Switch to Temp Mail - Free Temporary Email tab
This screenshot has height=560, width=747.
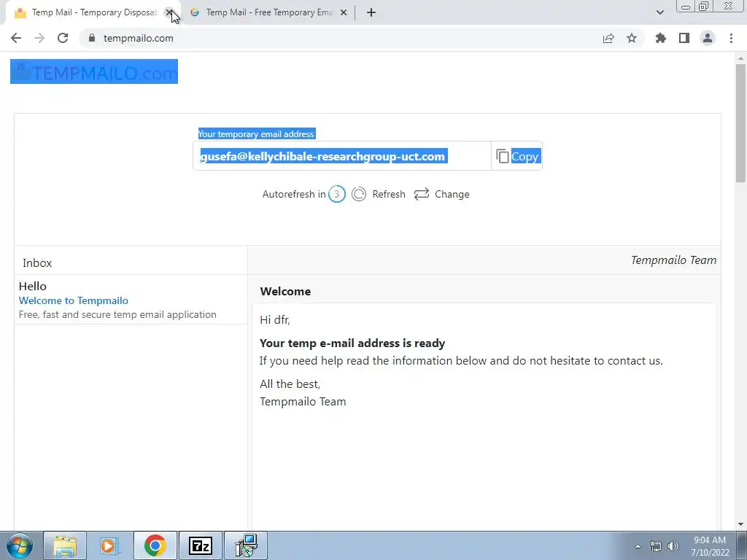[268, 12]
